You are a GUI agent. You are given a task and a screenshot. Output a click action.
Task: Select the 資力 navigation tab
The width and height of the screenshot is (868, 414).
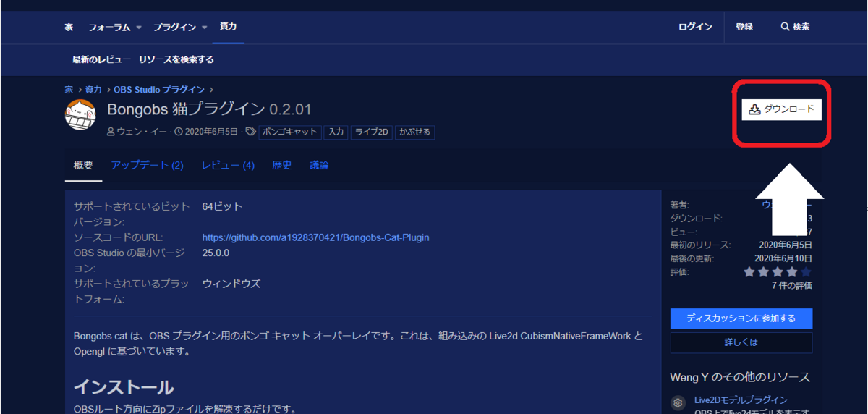(228, 26)
